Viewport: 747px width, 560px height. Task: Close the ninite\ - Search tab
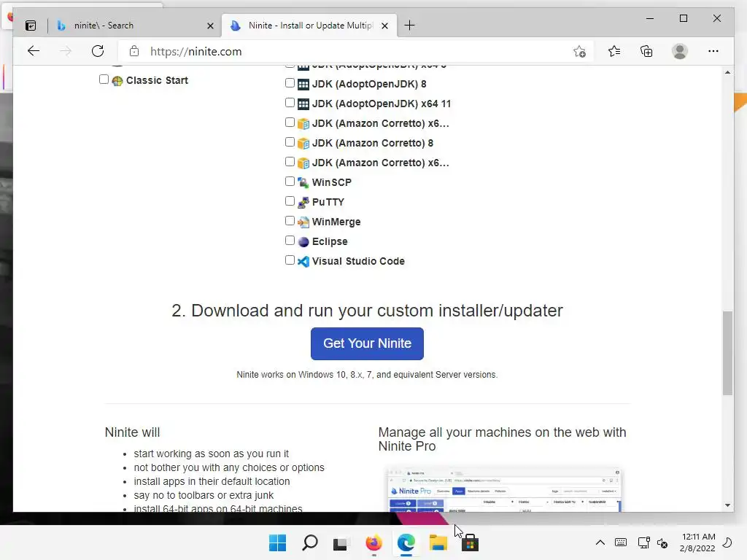click(x=210, y=26)
